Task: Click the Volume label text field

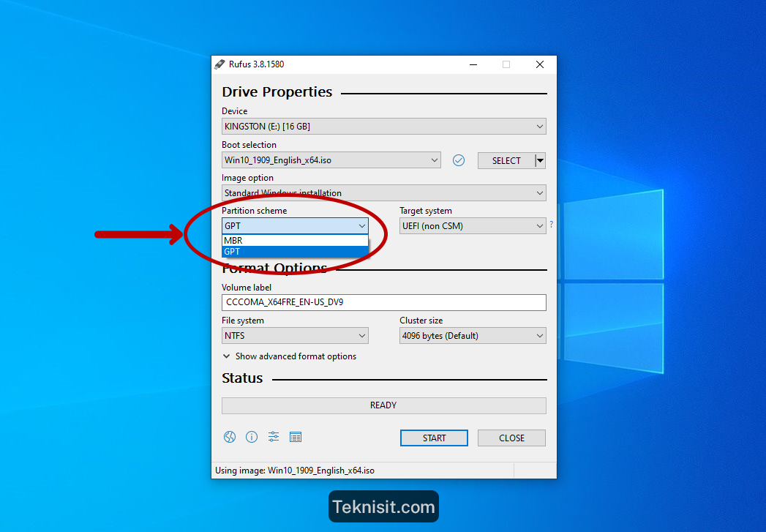Action: [384, 302]
